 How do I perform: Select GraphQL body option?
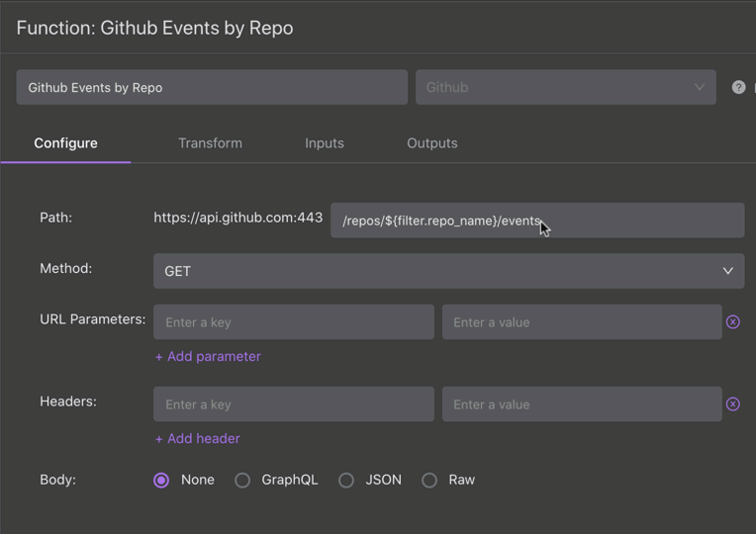[242, 480]
